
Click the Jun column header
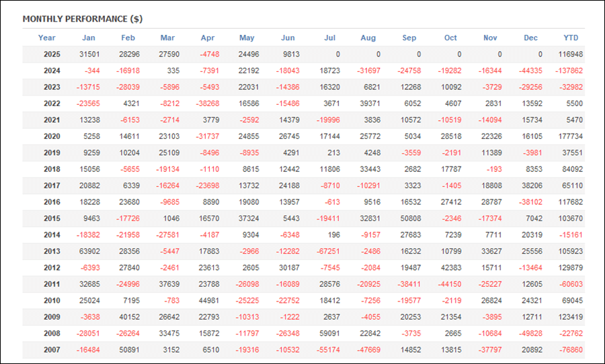(x=288, y=38)
